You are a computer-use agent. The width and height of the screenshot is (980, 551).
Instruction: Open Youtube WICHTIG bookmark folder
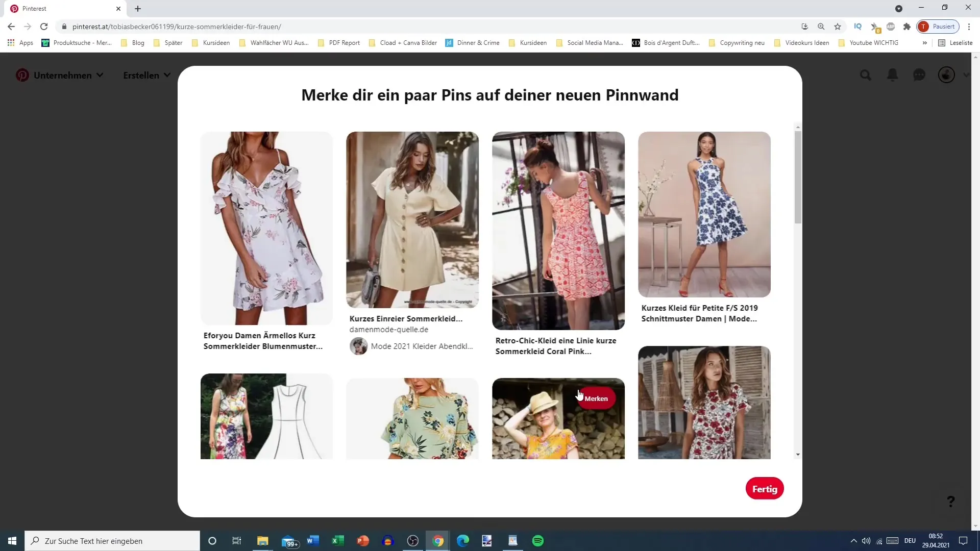coord(868,43)
